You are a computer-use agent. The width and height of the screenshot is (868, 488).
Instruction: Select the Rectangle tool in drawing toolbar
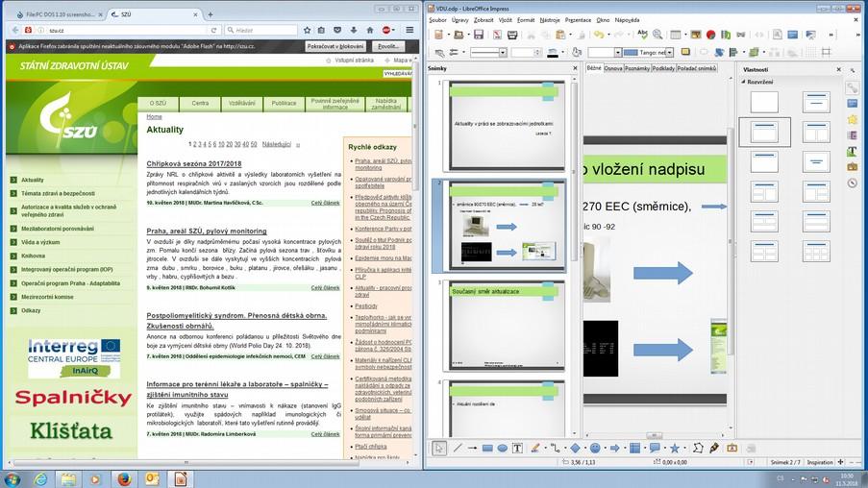tap(487, 449)
